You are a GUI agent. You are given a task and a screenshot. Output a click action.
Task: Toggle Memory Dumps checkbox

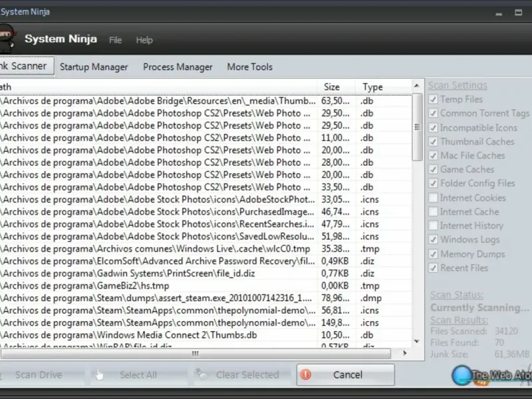point(433,254)
